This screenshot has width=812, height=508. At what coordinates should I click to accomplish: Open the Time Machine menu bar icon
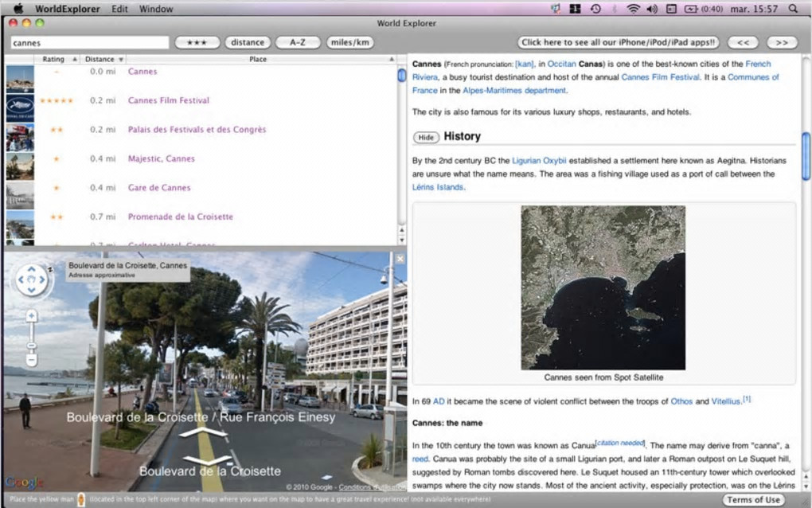coord(595,9)
